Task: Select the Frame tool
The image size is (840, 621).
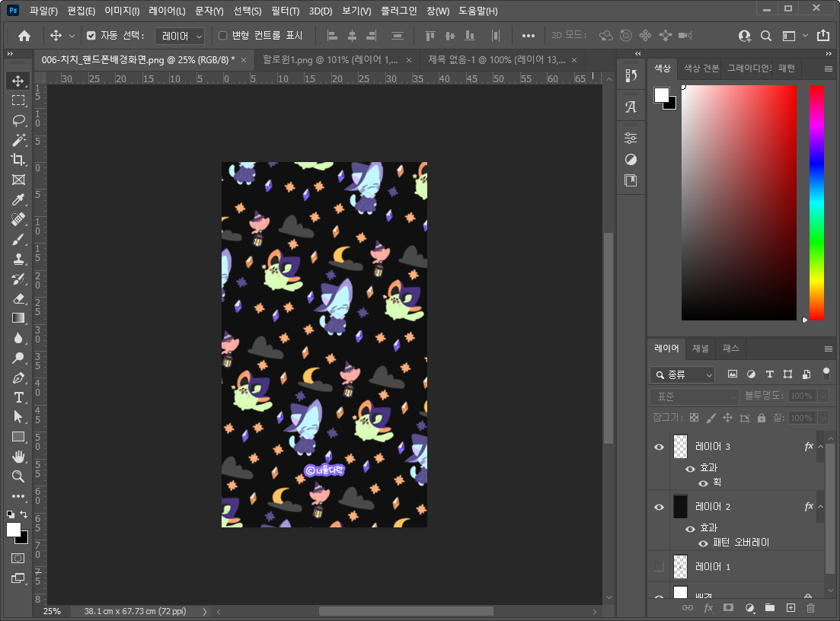Action: tap(18, 180)
